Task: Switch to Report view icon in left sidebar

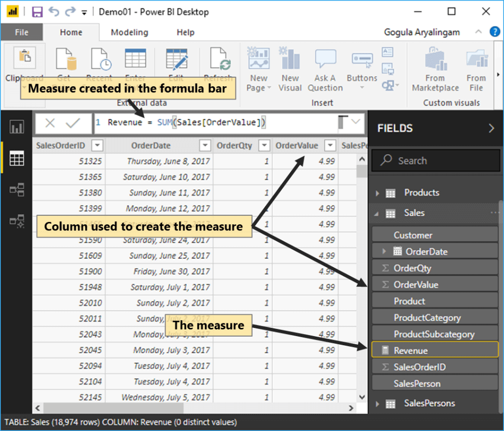Action: coord(16,127)
